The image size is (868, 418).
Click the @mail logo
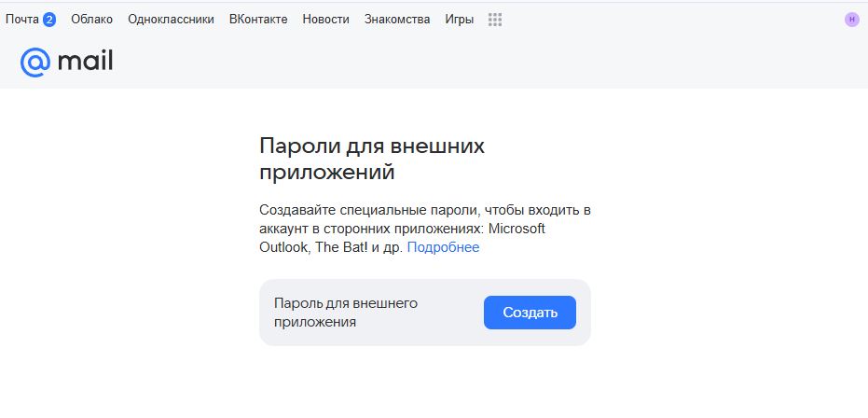[66, 62]
